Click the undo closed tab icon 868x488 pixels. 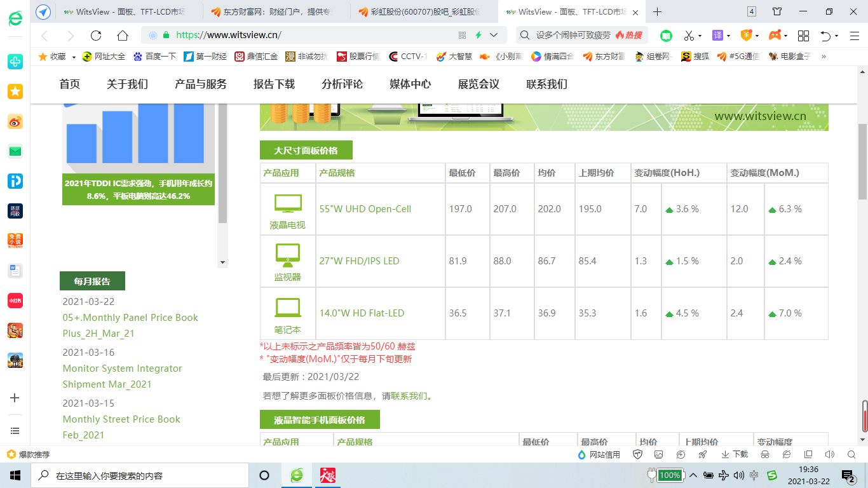point(825,36)
